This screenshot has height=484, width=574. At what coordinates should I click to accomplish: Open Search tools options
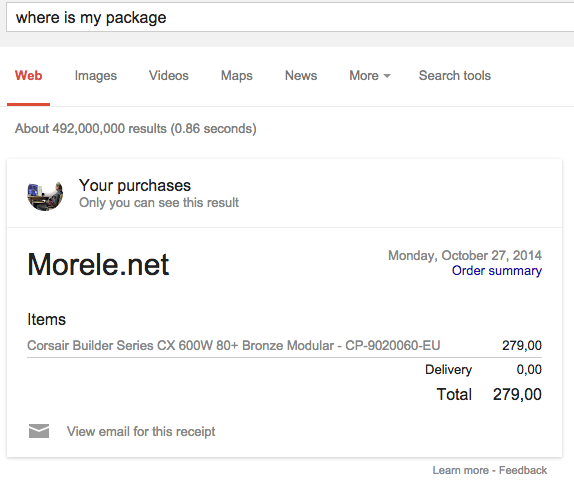point(455,75)
